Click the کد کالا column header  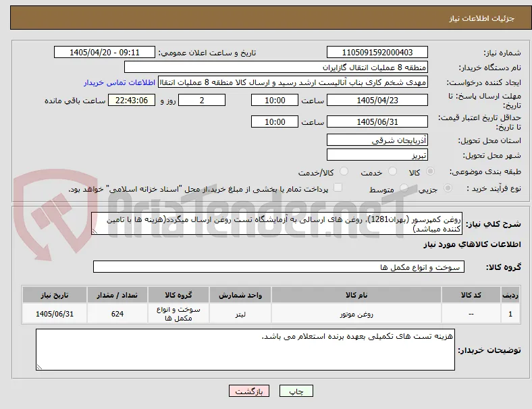coord(471,295)
